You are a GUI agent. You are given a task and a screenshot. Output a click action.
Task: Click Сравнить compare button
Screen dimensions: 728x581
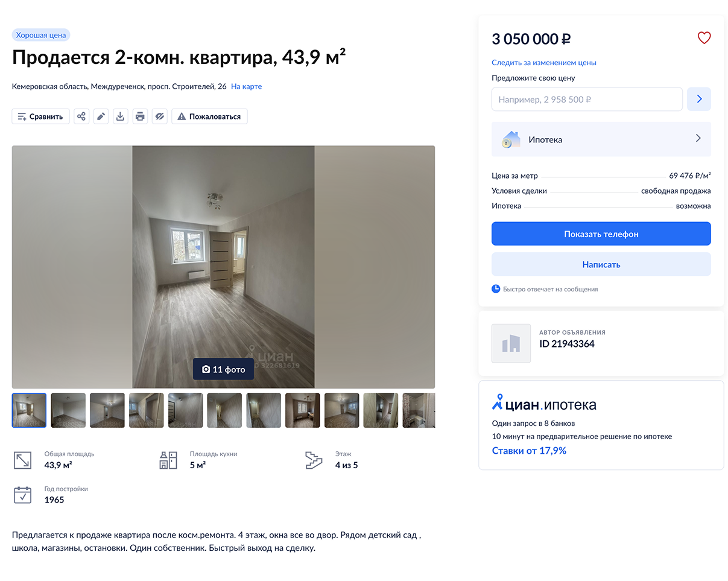40,116
